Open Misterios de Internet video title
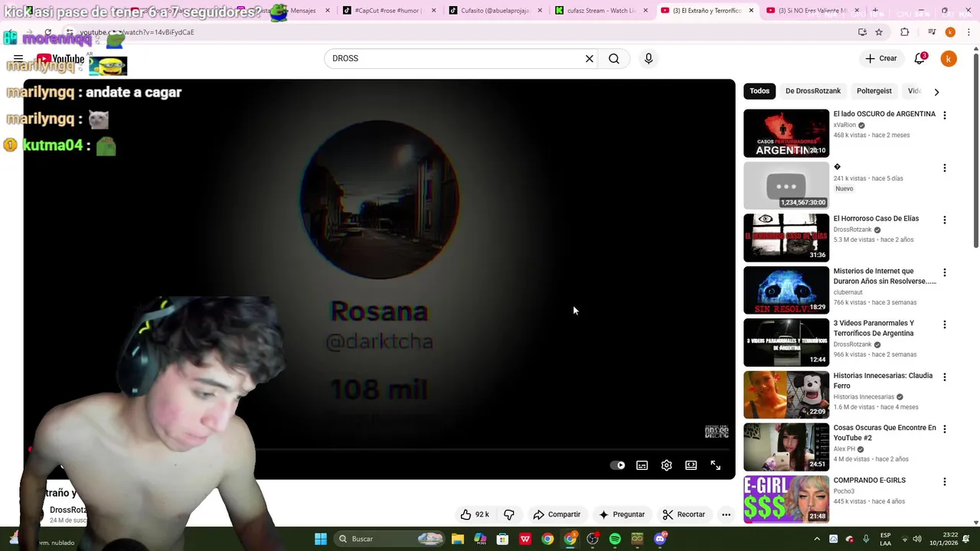Screen dimensions: 980x551 point(884,275)
